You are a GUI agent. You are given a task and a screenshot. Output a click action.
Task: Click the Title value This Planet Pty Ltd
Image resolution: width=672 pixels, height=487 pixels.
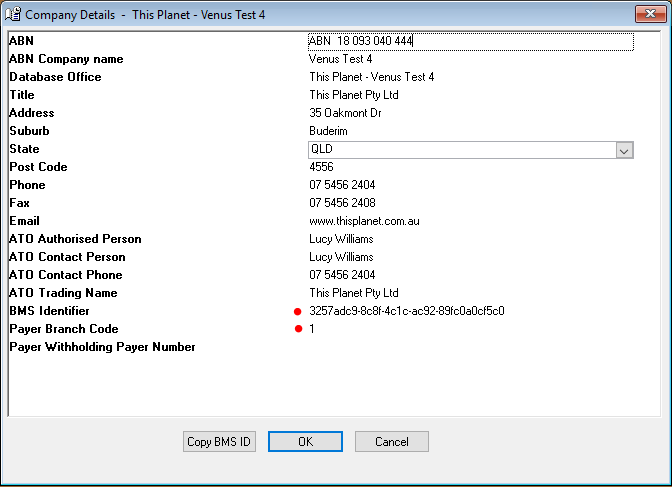click(354, 95)
